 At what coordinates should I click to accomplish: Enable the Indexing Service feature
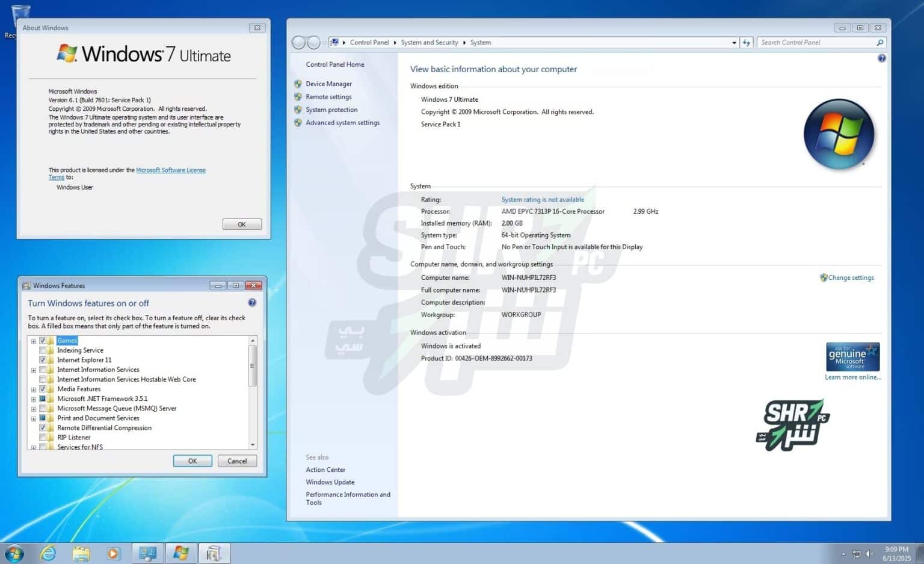[x=43, y=350]
